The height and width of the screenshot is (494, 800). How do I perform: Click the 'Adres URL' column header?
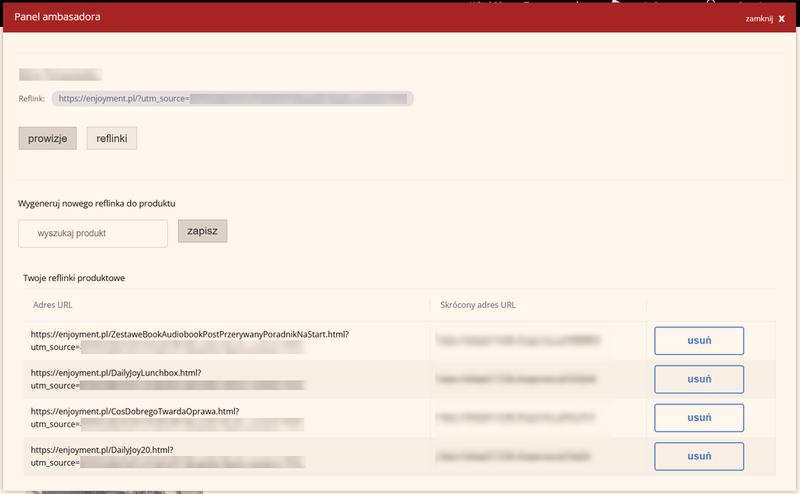pos(53,305)
